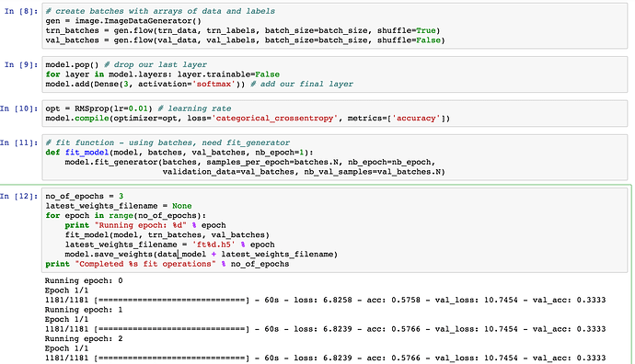Click the first epoch's 1181/1181 progress bar
The width and height of the screenshot is (635, 364).
(x=325, y=300)
